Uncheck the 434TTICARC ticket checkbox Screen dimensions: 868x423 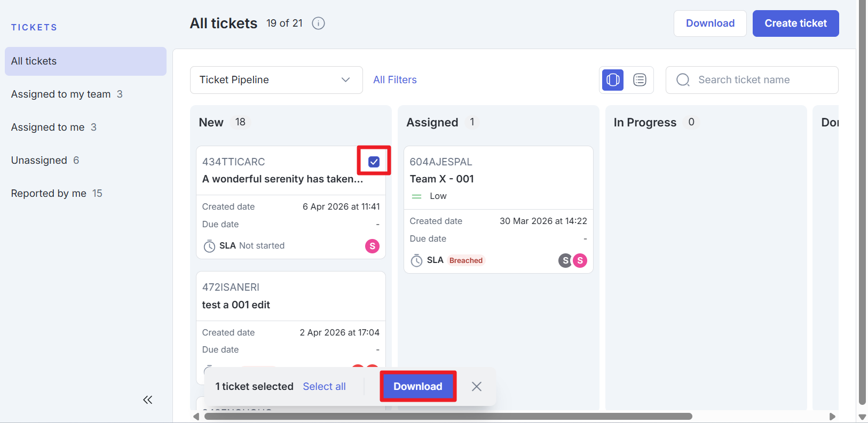(374, 162)
